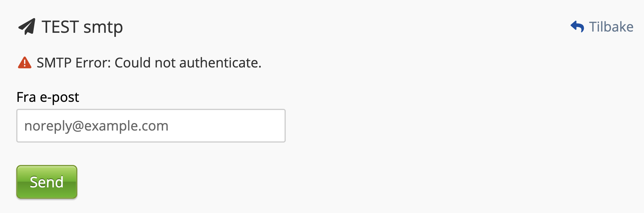
Task: Click the TEST smtp heading
Action: tap(82, 27)
